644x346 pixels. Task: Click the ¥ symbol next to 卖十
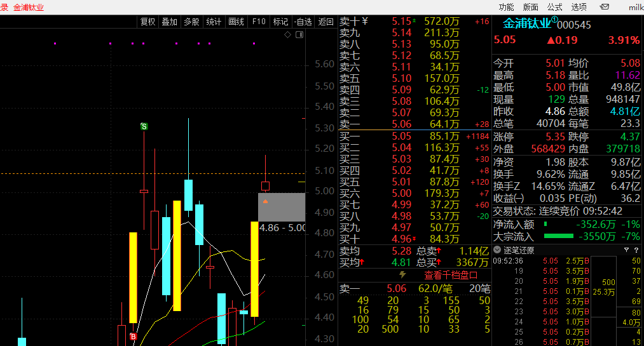coord(365,22)
